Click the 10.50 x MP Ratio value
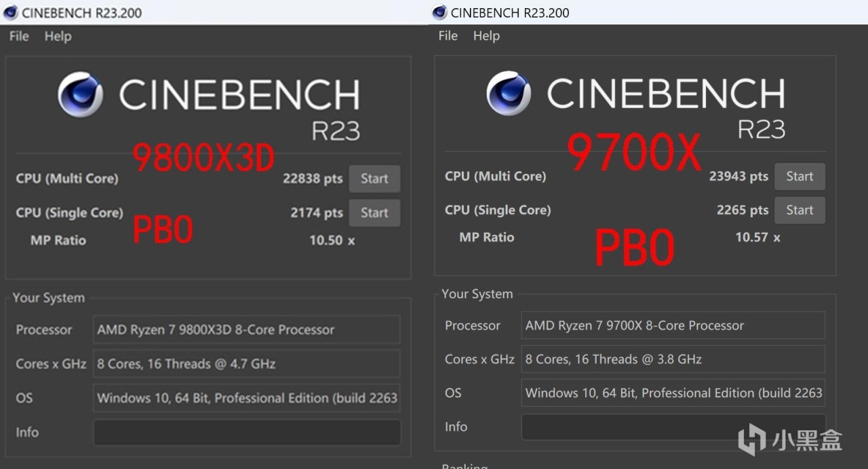This screenshot has width=868, height=469. pyautogui.click(x=332, y=240)
